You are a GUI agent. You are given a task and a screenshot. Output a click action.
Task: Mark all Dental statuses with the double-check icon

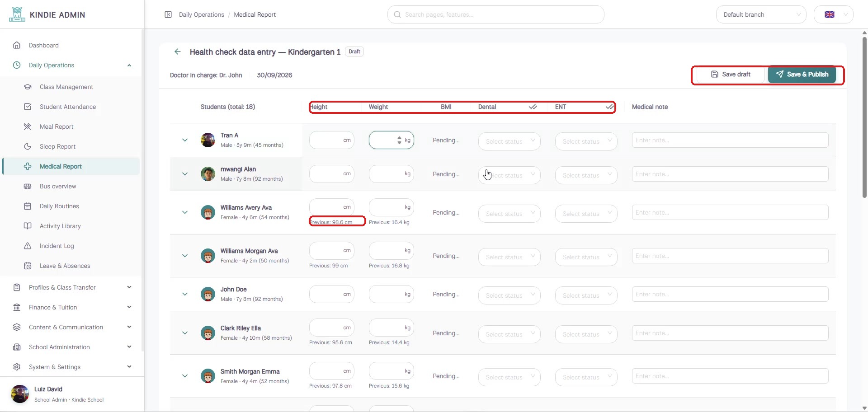click(533, 107)
